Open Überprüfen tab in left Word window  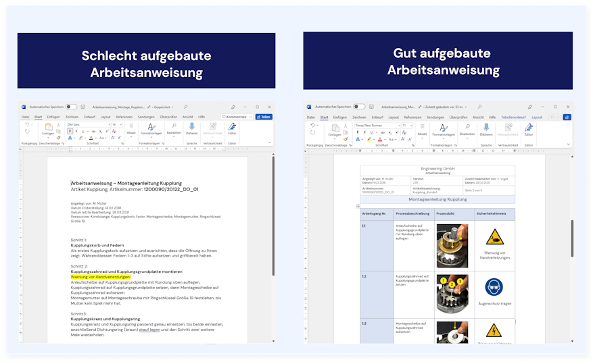(x=168, y=117)
